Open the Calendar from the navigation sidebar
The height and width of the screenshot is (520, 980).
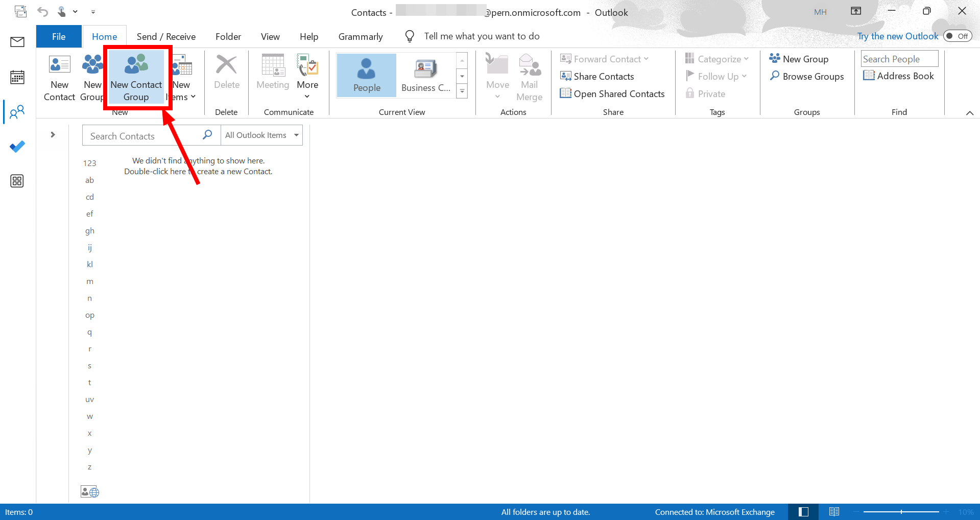[x=17, y=77]
